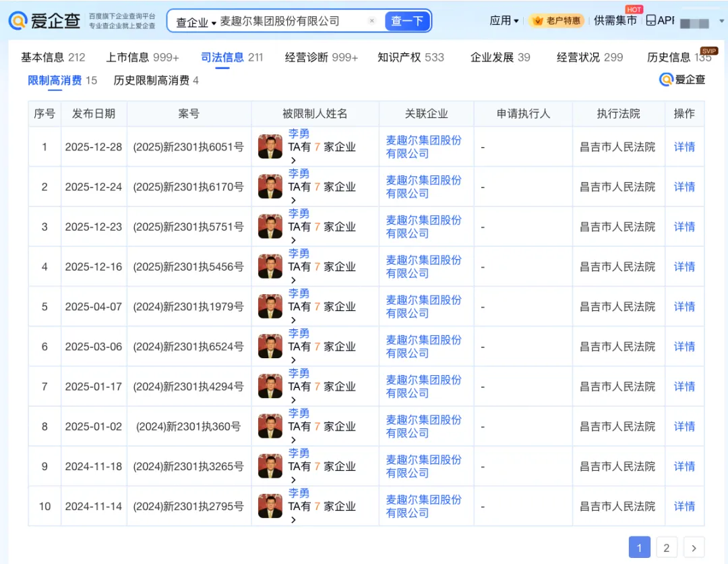Open the 应用 dropdown menu
Screen dimensions: 728x564
tap(504, 20)
